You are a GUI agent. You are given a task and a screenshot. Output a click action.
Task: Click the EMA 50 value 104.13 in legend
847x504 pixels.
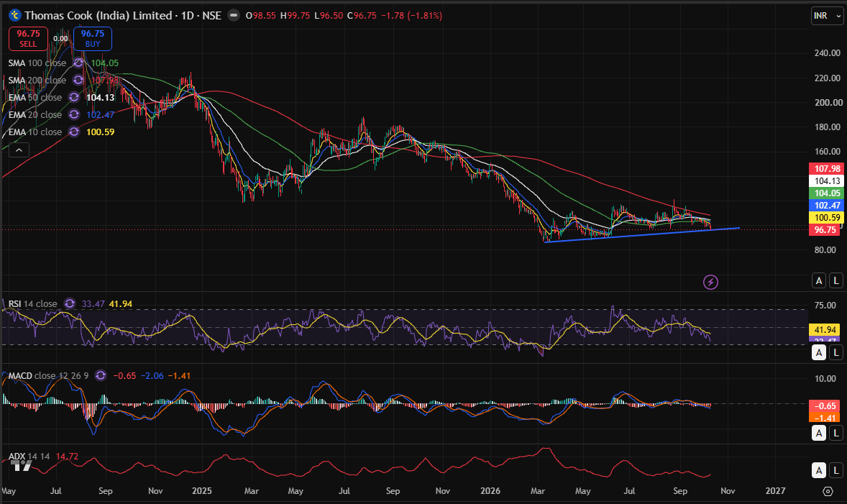[x=101, y=97]
